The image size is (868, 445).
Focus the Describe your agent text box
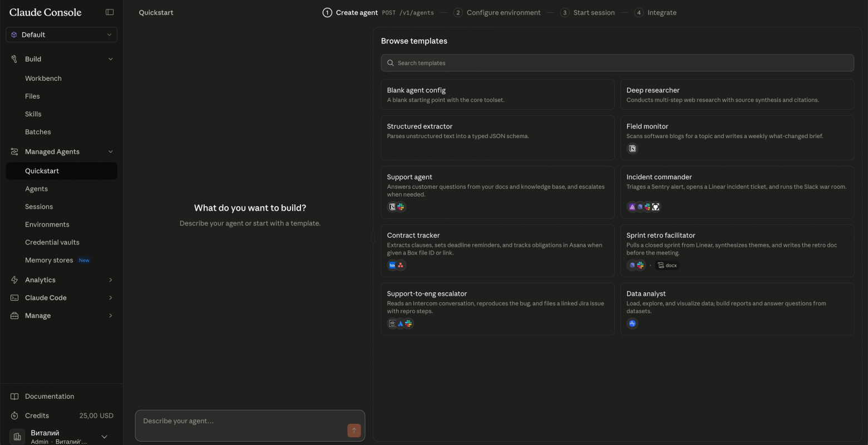[250, 426]
